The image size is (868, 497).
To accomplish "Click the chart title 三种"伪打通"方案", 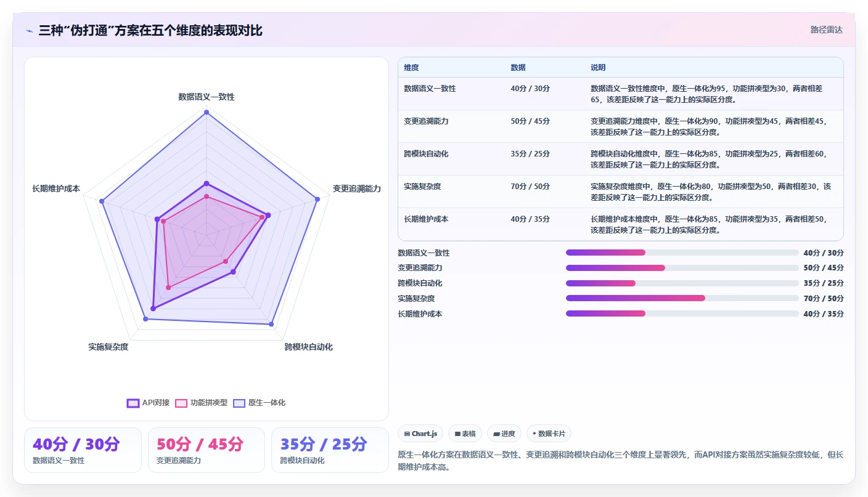I will pos(150,30).
